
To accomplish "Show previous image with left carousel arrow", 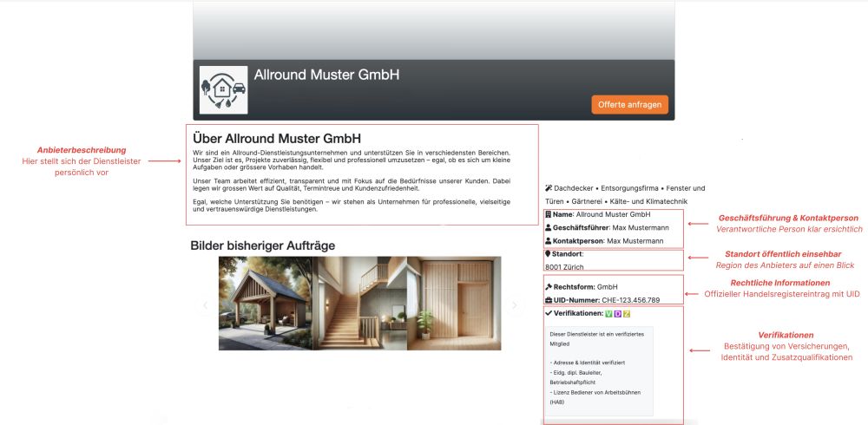I will [206, 305].
